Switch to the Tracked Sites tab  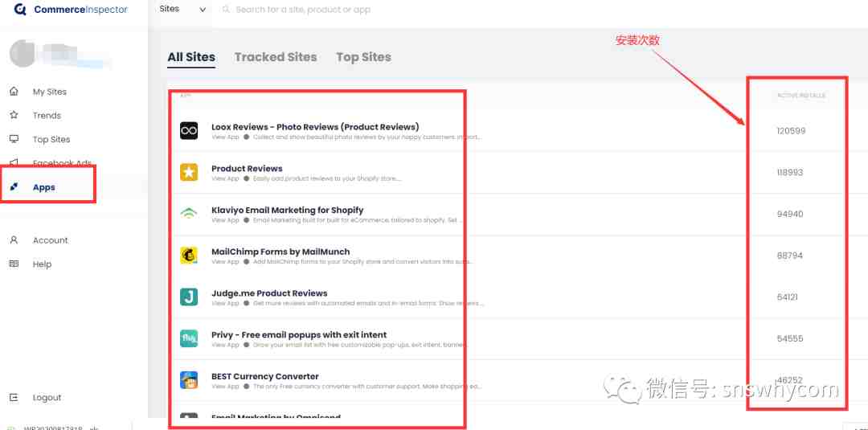coord(276,57)
